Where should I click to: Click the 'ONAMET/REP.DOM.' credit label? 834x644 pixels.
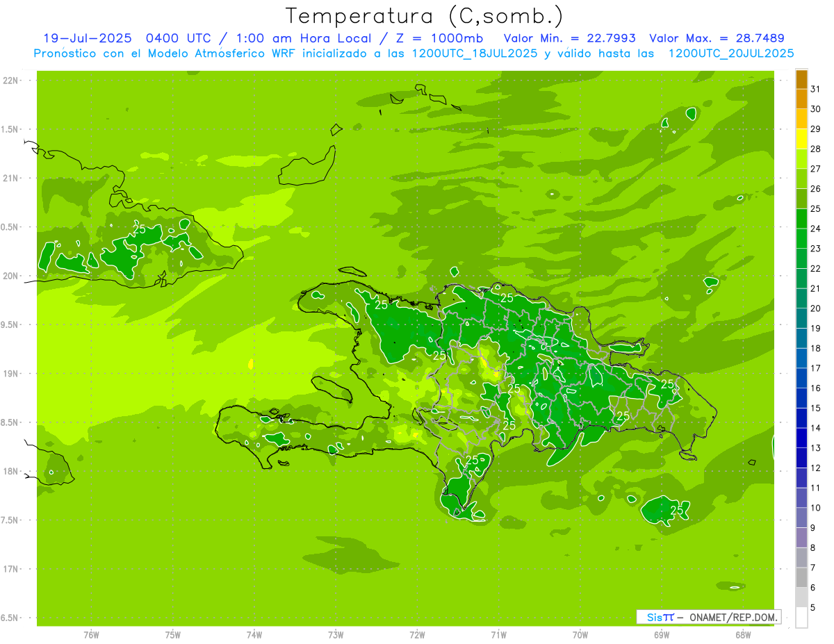[x=733, y=617]
